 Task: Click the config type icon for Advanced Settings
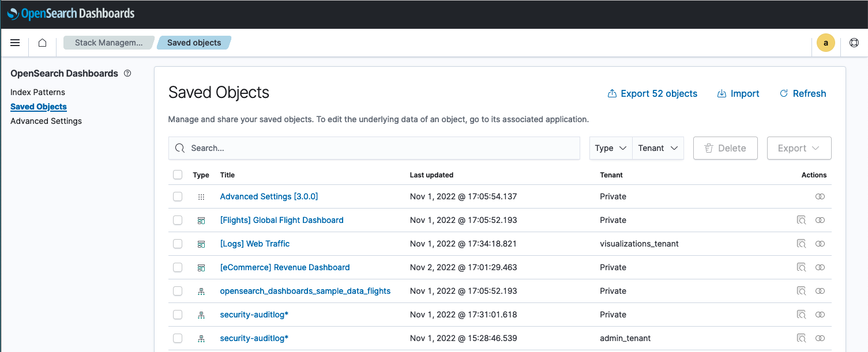click(x=201, y=197)
